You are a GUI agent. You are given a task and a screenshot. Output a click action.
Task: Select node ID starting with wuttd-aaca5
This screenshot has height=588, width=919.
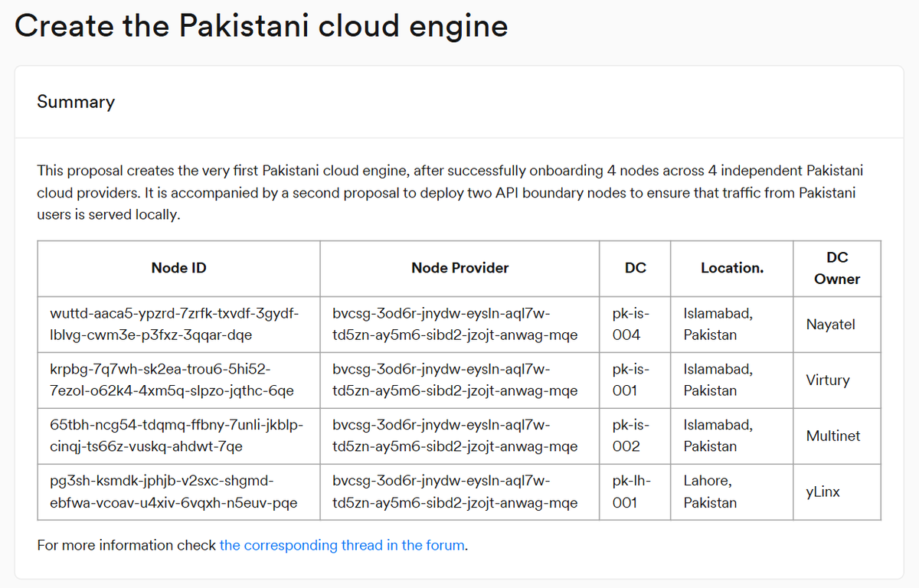tap(174, 324)
